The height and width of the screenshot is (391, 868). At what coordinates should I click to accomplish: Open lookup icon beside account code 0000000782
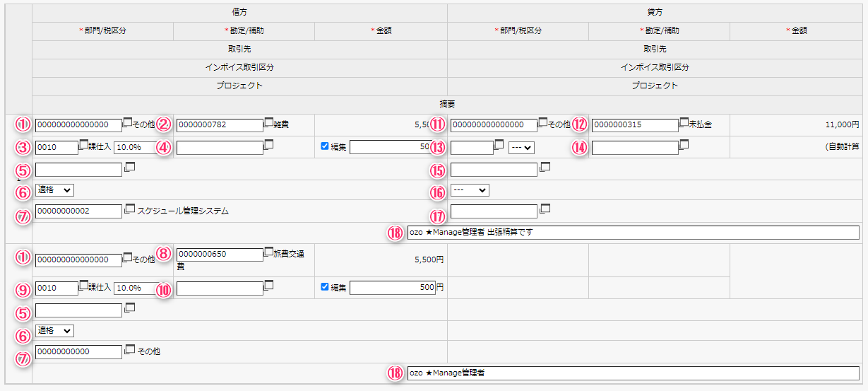pos(268,122)
